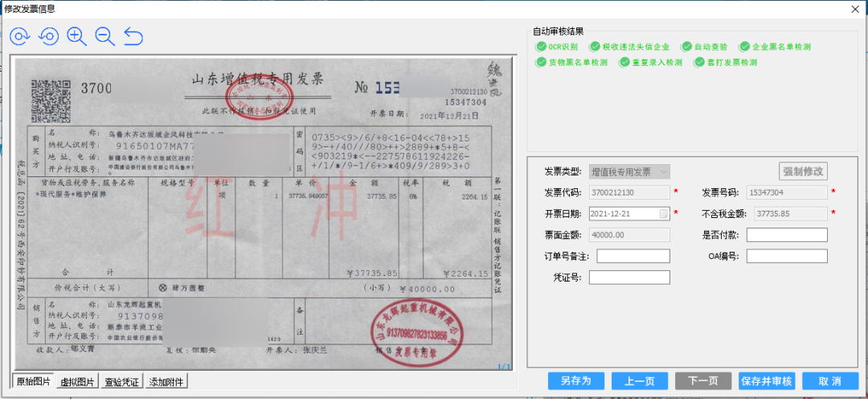Screen dimensions: 868x399
Task: Go to previous invoice with 上一页
Action: [x=639, y=380]
